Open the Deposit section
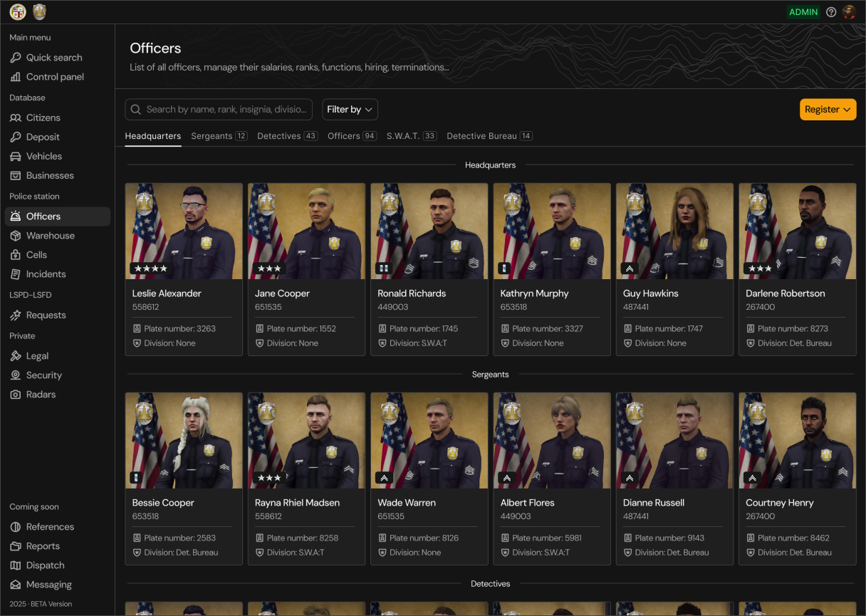 click(57, 137)
